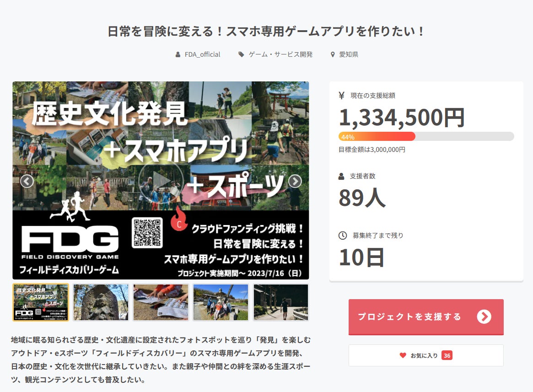Play the project video

point(161,181)
